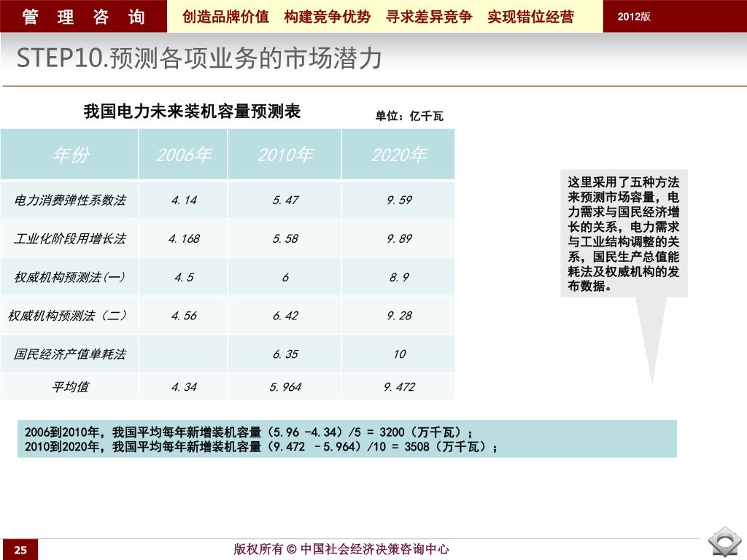The image size is (747, 560).
Task: Click the line starting '2010到2020年'
Action: tap(261, 447)
